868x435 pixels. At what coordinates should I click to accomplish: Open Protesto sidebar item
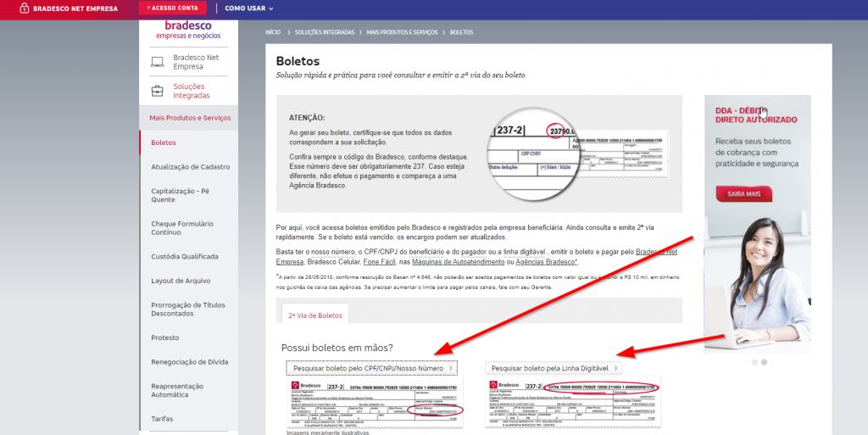tap(165, 337)
